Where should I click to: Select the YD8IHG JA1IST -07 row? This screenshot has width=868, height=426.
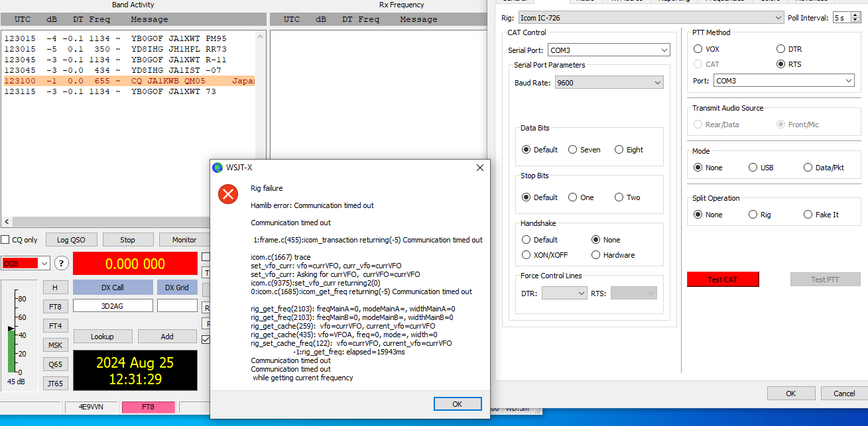[x=128, y=70]
